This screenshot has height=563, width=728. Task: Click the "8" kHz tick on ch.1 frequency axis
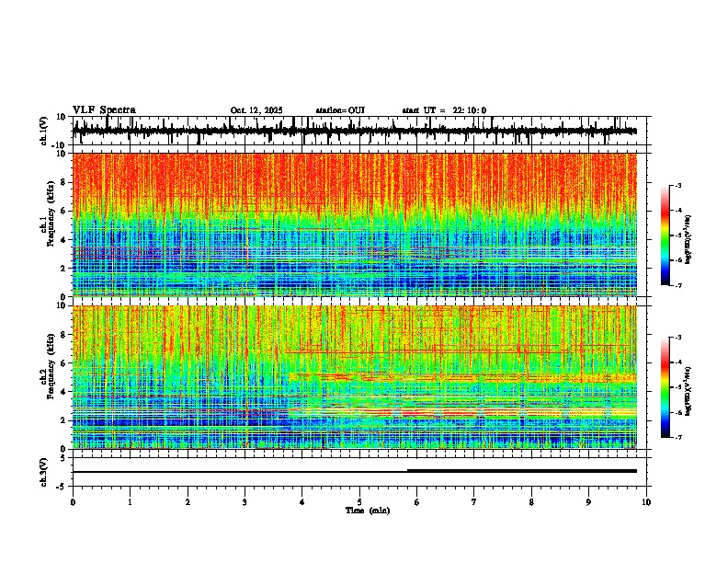(x=63, y=182)
